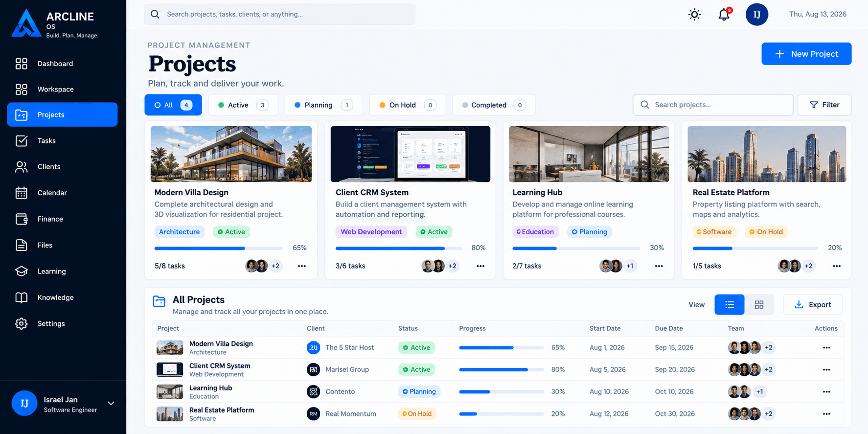Screen dimensions: 868x434
Task: Focus the Search projects field
Action: (x=713, y=105)
